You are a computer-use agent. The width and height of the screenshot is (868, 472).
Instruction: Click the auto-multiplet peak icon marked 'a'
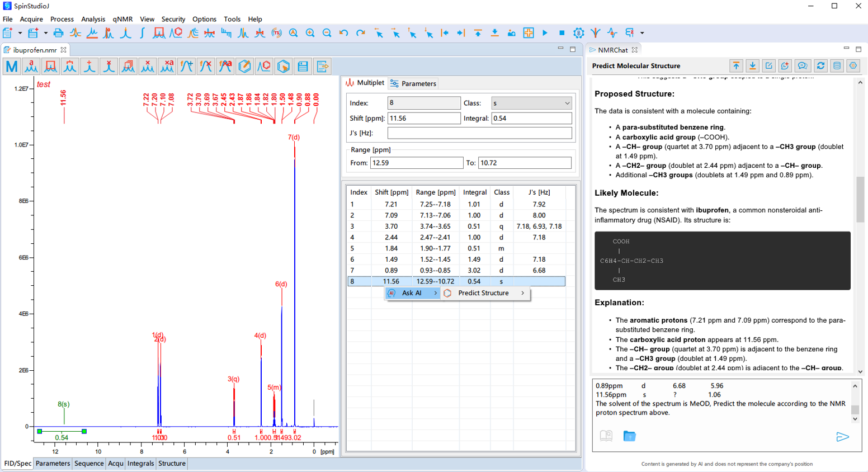click(31, 67)
